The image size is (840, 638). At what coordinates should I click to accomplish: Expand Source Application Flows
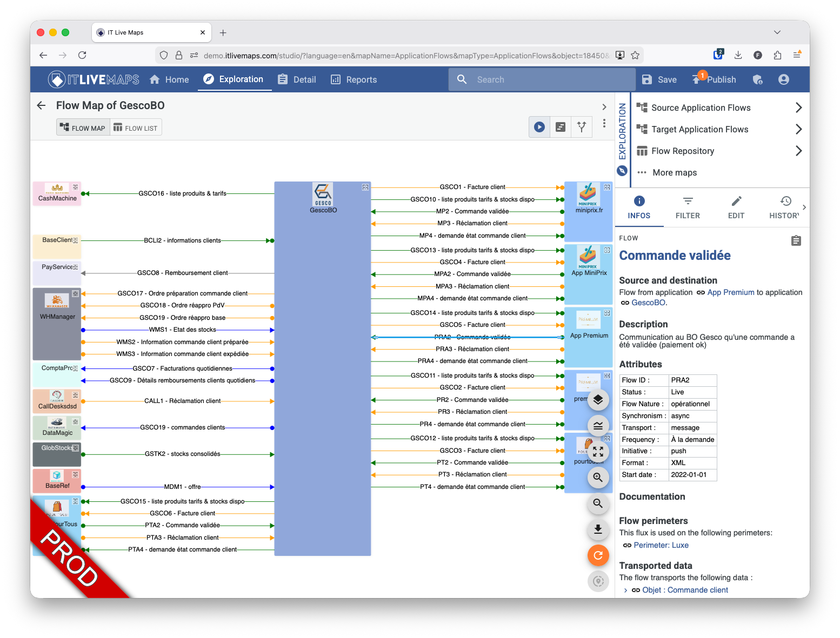(x=798, y=108)
